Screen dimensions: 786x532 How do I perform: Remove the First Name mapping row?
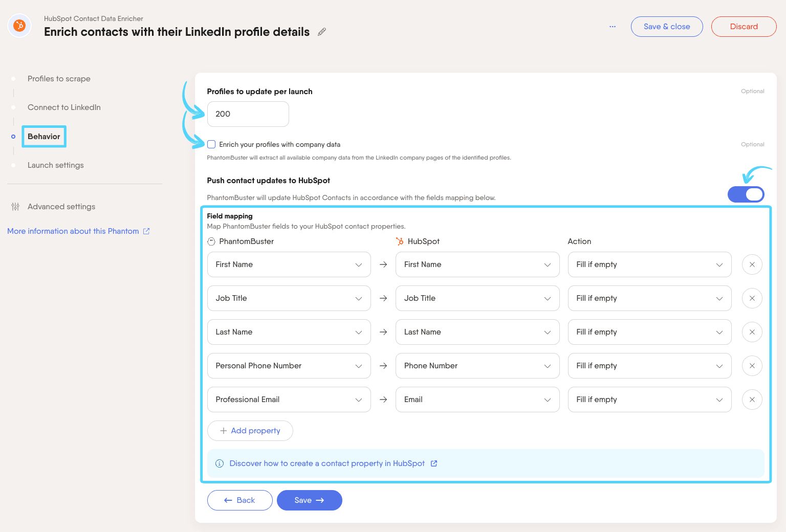(752, 264)
